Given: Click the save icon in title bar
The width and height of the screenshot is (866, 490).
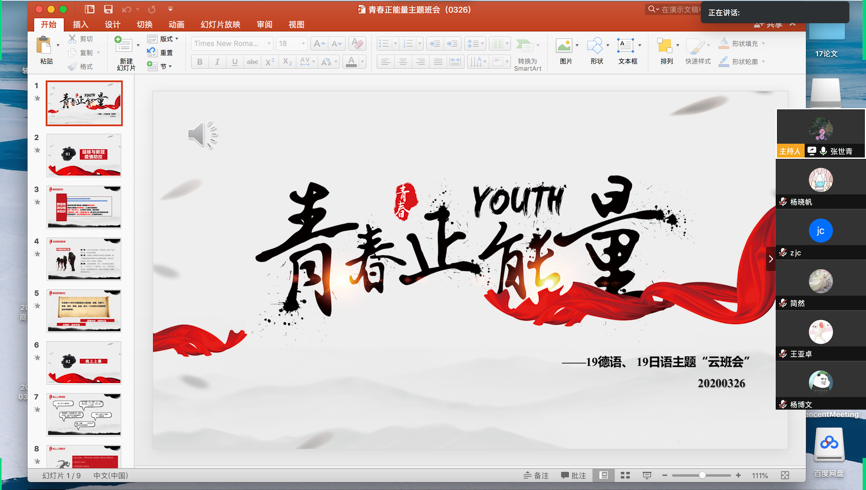Looking at the screenshot, I should click(108, 9).
